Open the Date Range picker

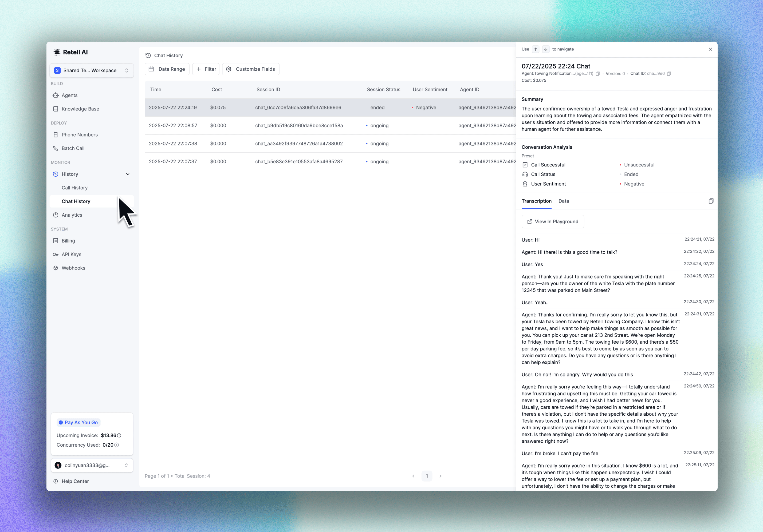coord(167,69)
